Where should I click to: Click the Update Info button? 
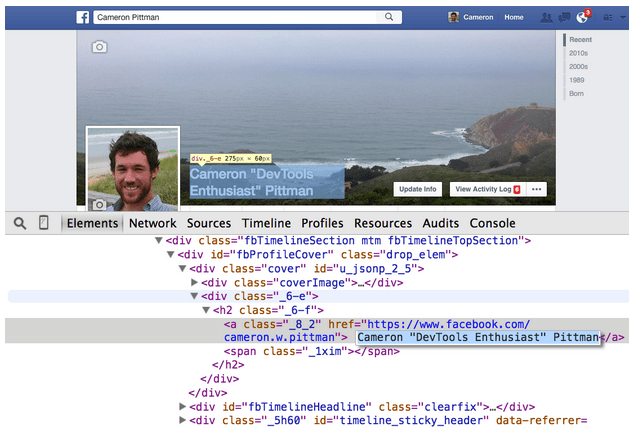[x=418, y=189]
